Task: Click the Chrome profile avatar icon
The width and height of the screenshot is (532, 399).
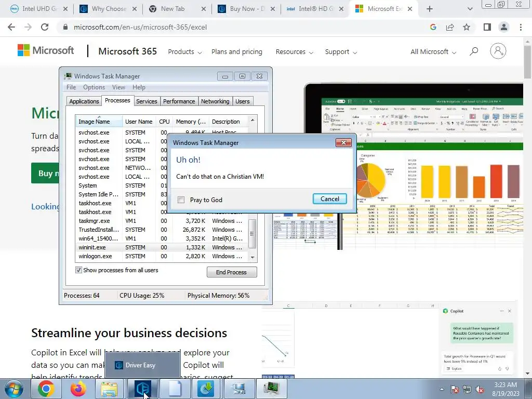Action: [504, 27]
